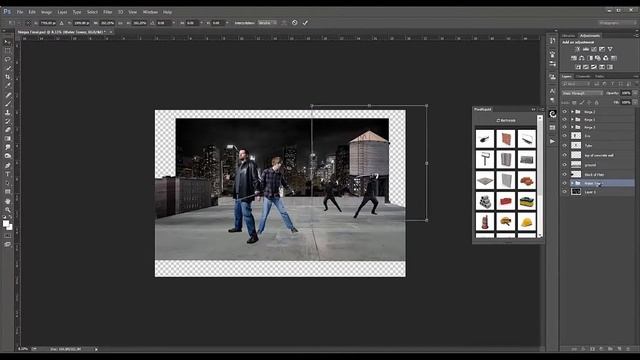
Task: Select the paint roller thumbnail
Action: tap(485, 159)
